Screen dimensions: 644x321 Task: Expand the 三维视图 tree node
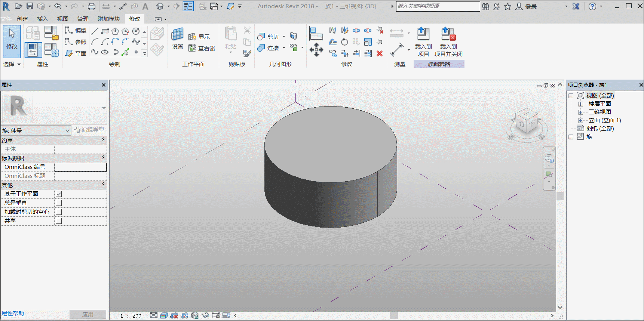[x=581, y=112]
